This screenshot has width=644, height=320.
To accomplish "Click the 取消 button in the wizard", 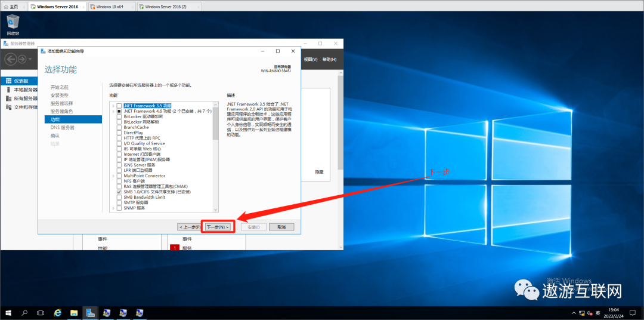I will 281,227.
